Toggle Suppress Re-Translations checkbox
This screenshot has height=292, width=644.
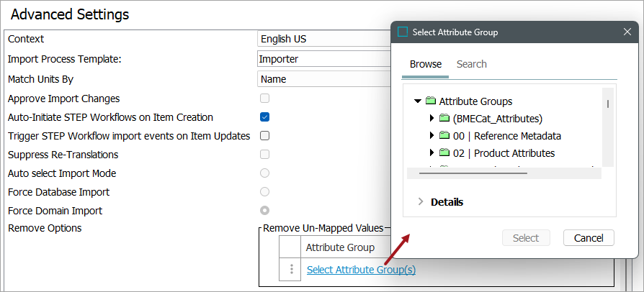click(265, 155)
